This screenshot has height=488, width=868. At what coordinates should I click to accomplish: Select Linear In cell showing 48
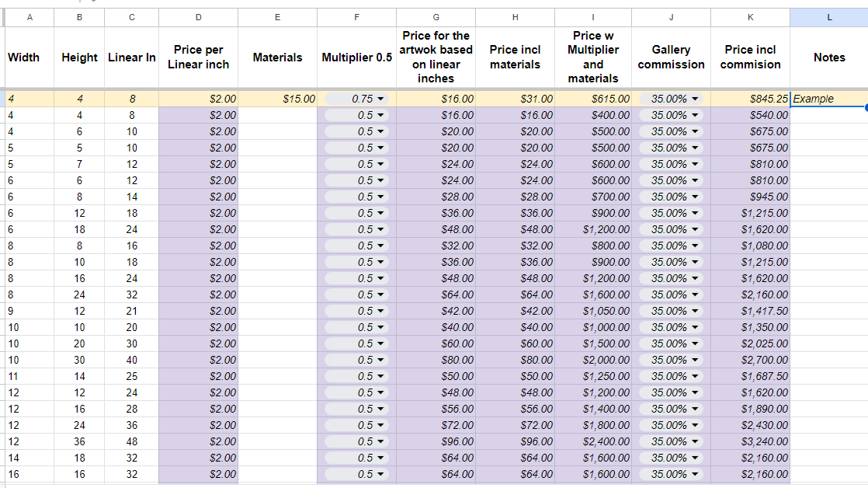[x=132, y=441]
